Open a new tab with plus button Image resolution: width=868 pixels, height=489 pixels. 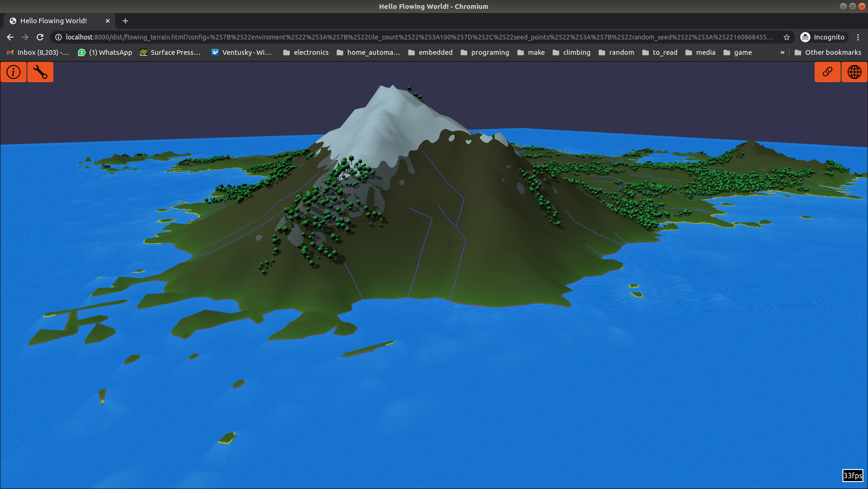coord(125,21)
